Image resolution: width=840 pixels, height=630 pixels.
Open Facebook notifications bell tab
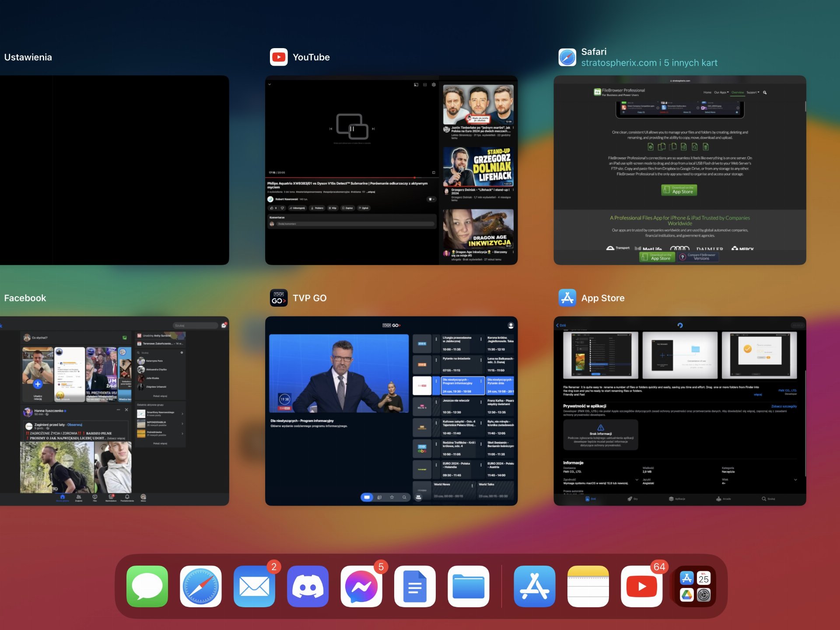(x=127, y=498)
